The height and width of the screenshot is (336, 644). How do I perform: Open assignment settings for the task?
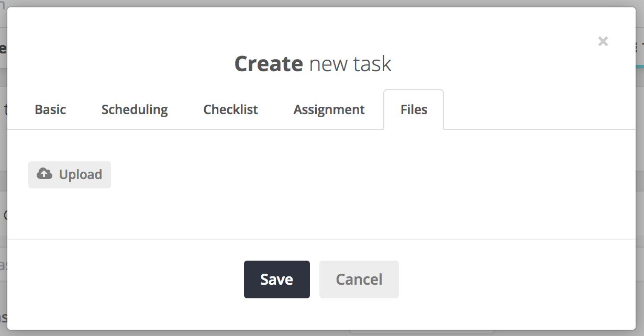329,109
